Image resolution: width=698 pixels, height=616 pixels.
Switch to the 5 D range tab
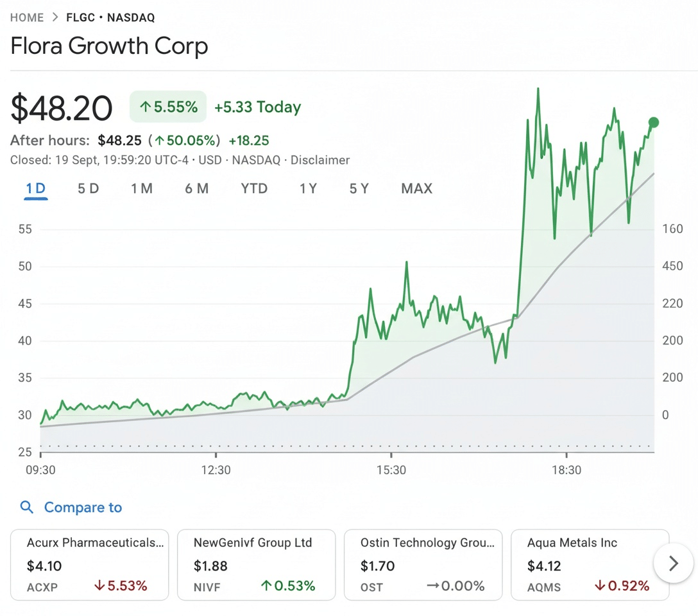pyautogui.click(x=89, y=189)
